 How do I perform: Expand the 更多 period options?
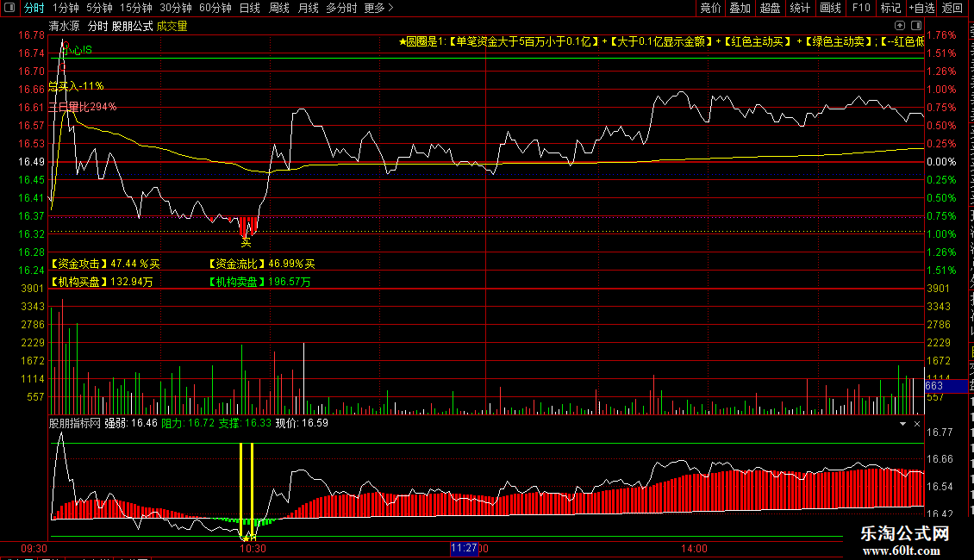click(378, 8)
